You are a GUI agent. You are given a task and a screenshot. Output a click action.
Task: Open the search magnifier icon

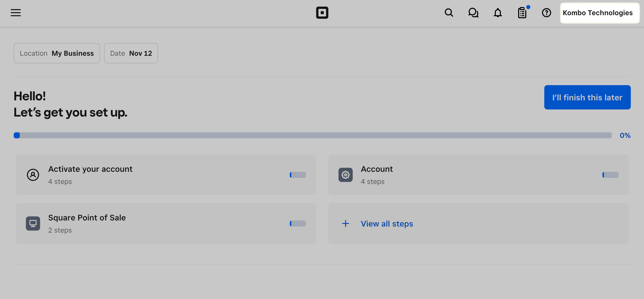pos(449,13)
